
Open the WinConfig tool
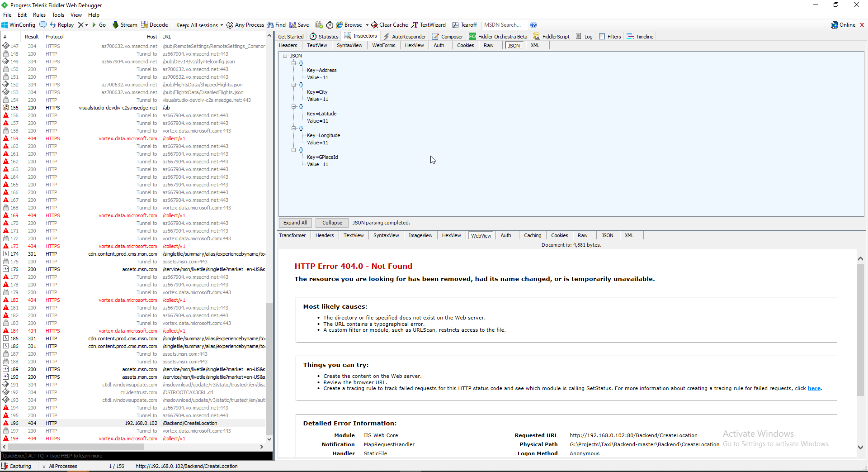(x=18, y=25)
